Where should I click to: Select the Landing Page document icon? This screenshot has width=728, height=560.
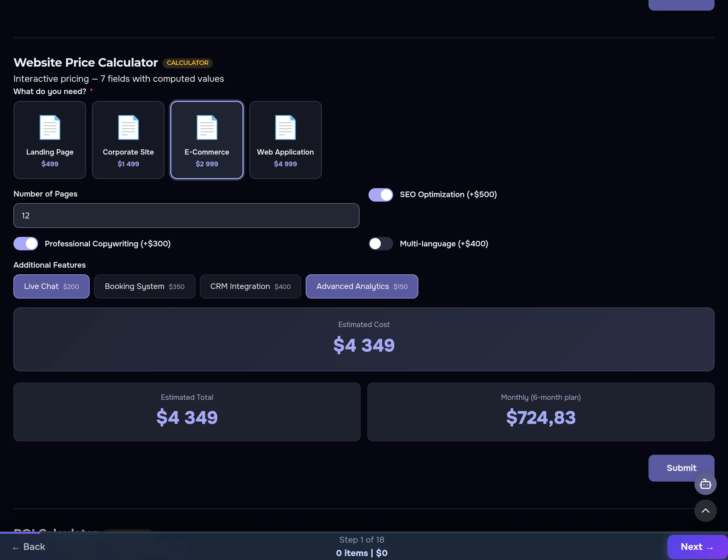click(x=50, y=127)
